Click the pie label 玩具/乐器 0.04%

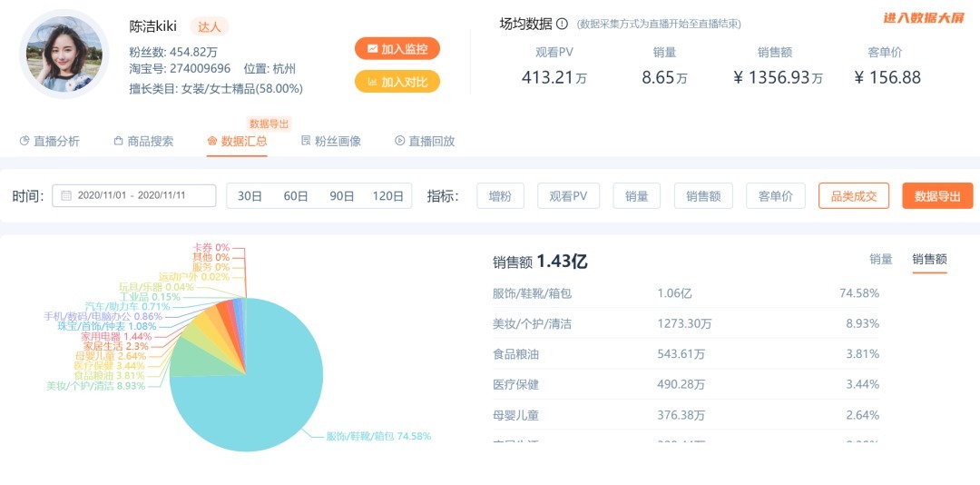(x=156, y=287)
